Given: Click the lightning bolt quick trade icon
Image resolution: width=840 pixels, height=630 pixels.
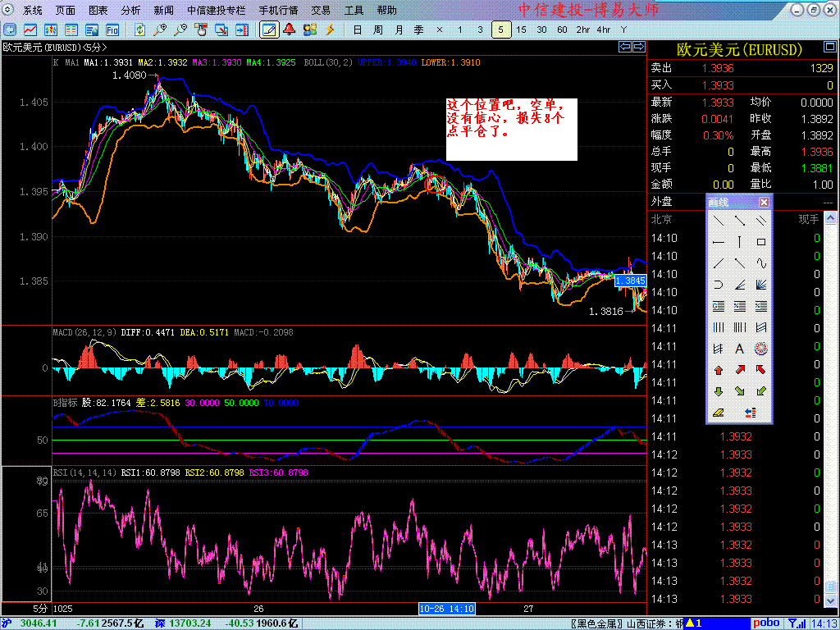Looking at the screenshot, I should pos(330,30).
